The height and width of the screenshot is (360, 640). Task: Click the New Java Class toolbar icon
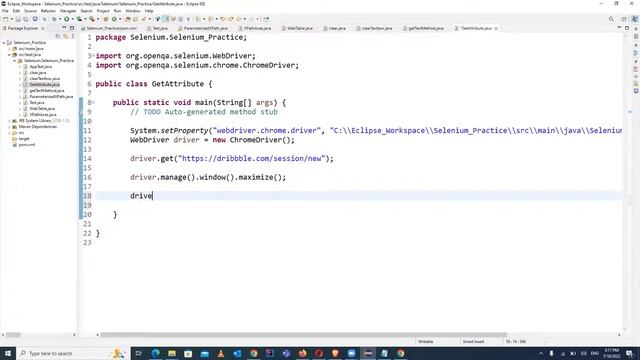pos(114,19)
